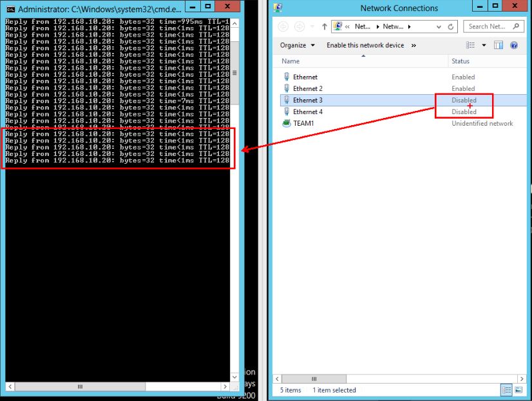The image size is (532, 401).
Task: Switch to details view in status bar
Action: point(506,390)
